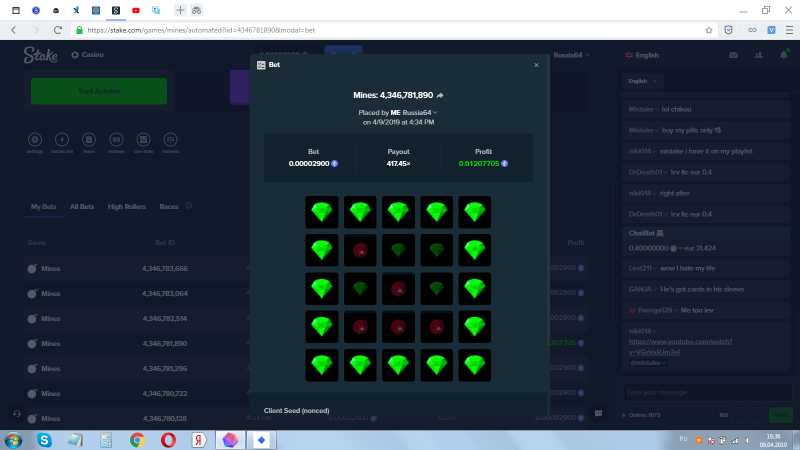
Task: Open Opera from the taskbar
Action: [168, 440]
